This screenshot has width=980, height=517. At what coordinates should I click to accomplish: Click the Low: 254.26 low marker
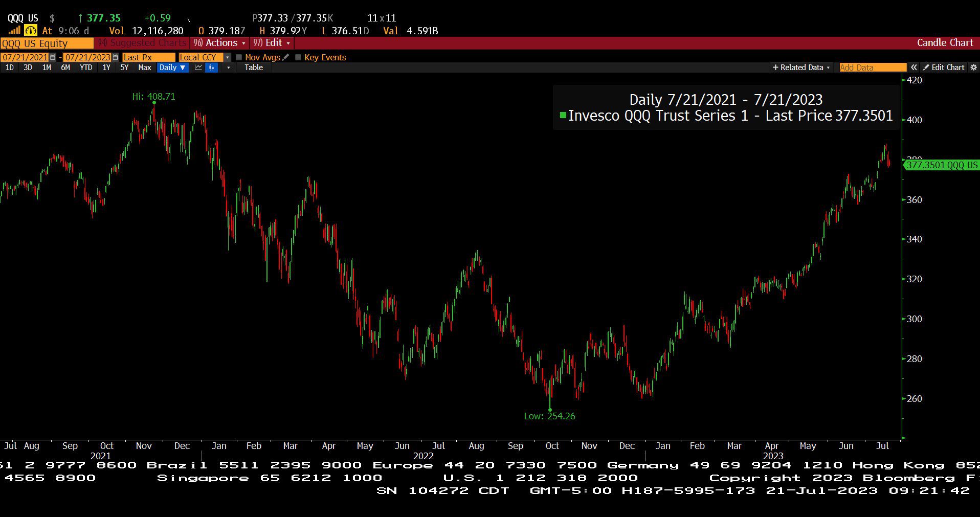pos(549,416)
